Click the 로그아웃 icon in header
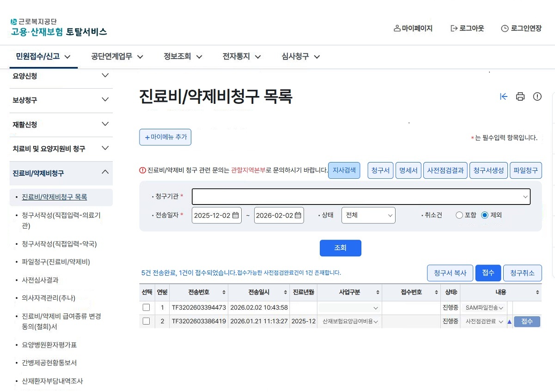Screen dimensions: 555x392 coord(454,29)
